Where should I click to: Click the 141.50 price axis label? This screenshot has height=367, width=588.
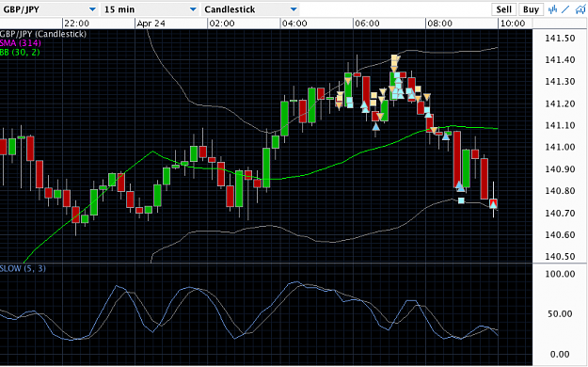(x=560, y=38)
